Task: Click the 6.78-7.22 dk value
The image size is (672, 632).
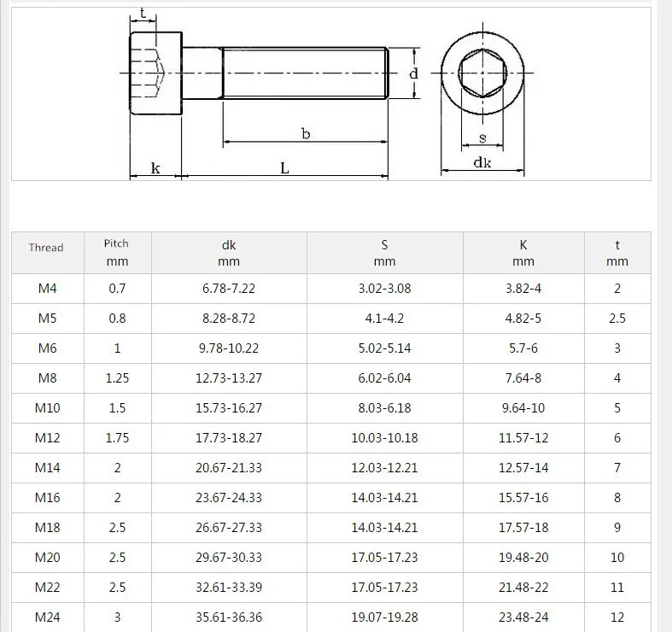Action: tap(229, 289)
